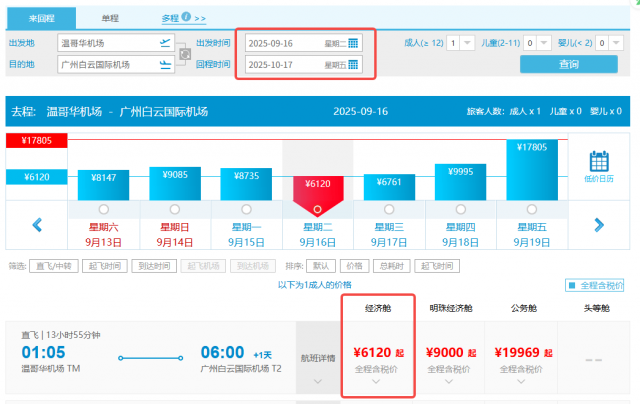Click the 查询 search button
This screenshot has height=404, width=640.
coord(569,64)
